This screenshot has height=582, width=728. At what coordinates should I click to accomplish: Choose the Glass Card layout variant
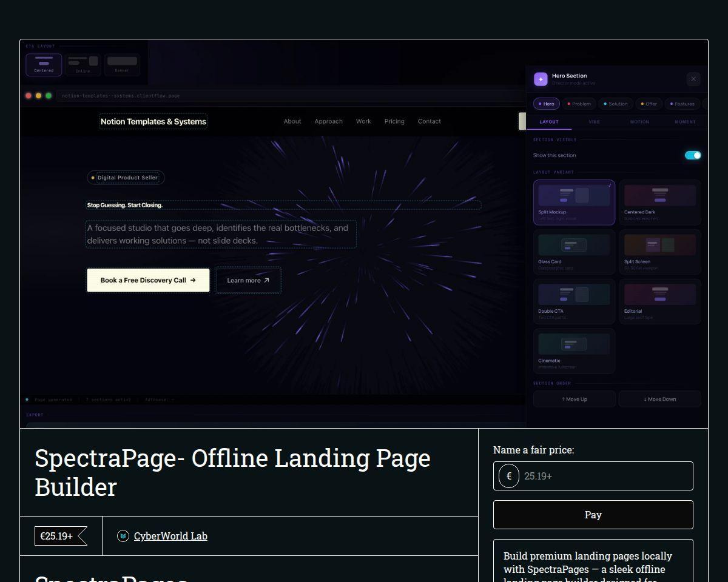(574, 252)
